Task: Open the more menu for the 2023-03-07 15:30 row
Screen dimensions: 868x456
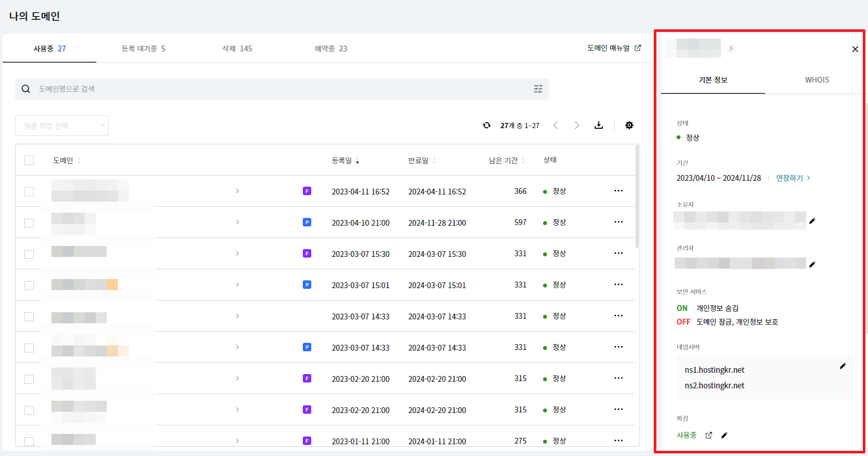Action: click(619, 253)
